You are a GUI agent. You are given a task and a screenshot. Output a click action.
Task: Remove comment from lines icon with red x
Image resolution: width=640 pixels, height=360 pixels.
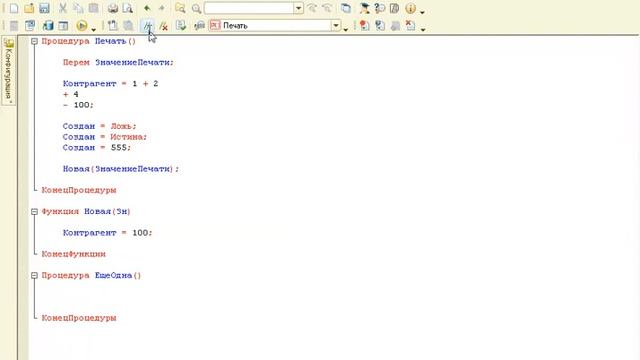164,26
